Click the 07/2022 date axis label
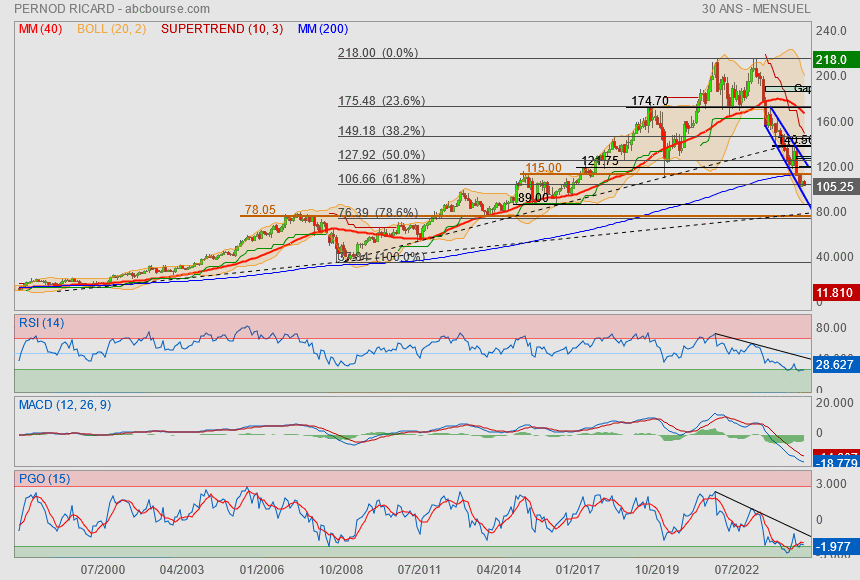Viewport: 860px width, 580px height. (737, 570)
